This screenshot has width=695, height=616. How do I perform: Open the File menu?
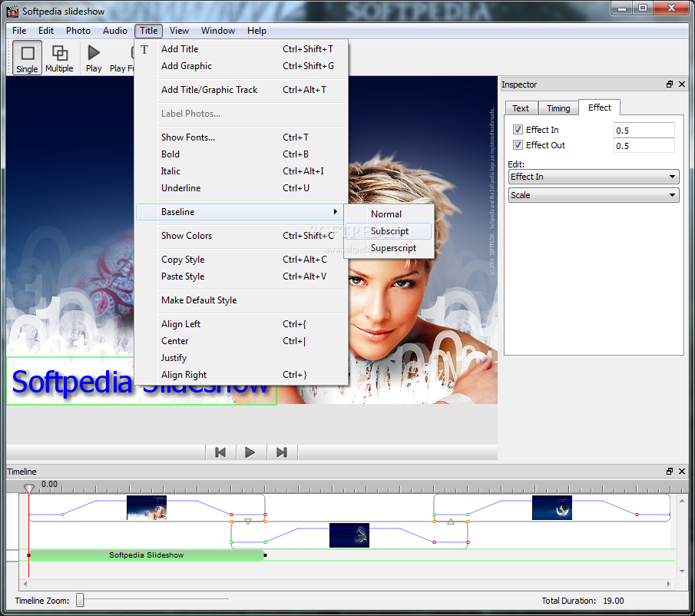coord(19,31)
